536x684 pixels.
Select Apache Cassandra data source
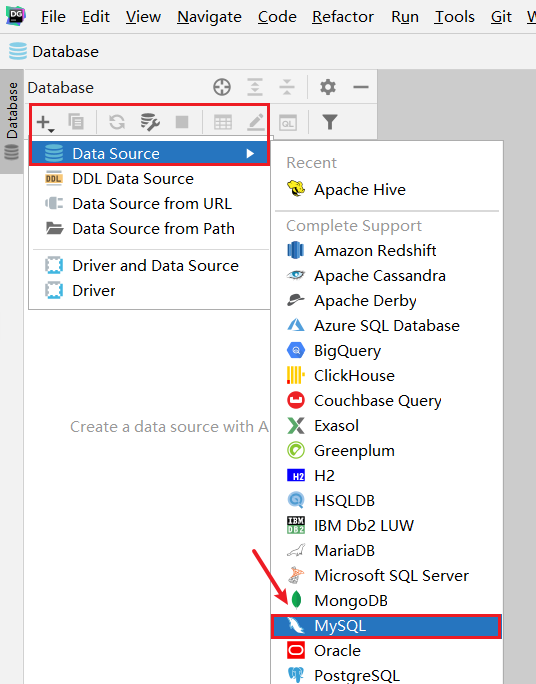tap(387, 276)
